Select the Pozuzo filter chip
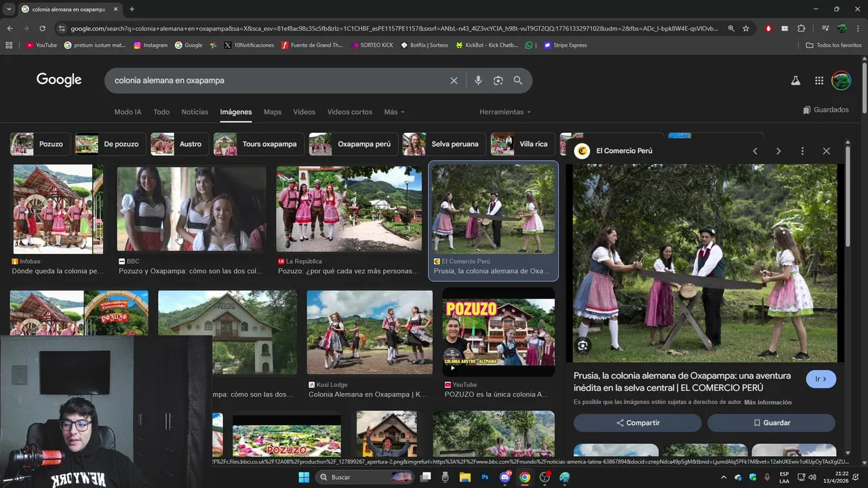Screen dimensions: 868x488 click(39, 144)
